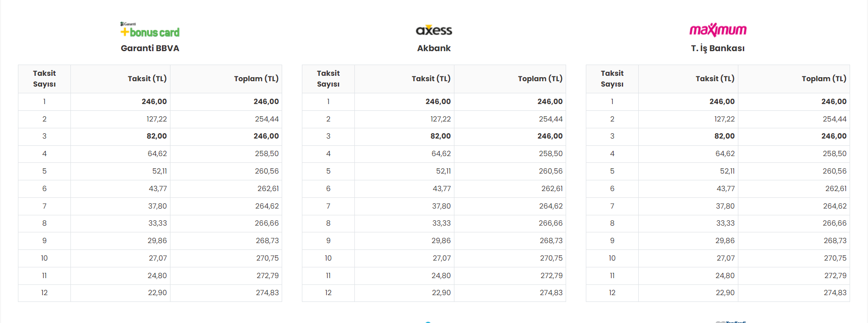Click single payment 246,00 total in İş Bankası table
The image size is (868, 323).
tap(834, 101)
